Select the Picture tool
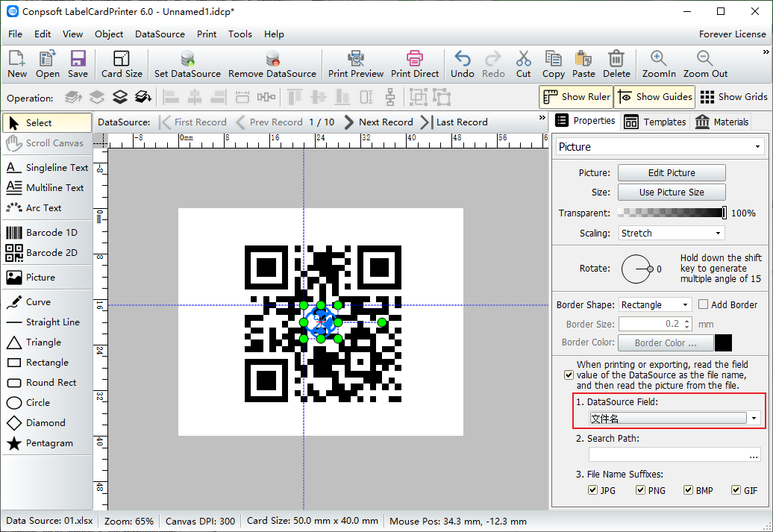Image resolution: width=773 pixels, height=532 pixels. pos(47,277)
